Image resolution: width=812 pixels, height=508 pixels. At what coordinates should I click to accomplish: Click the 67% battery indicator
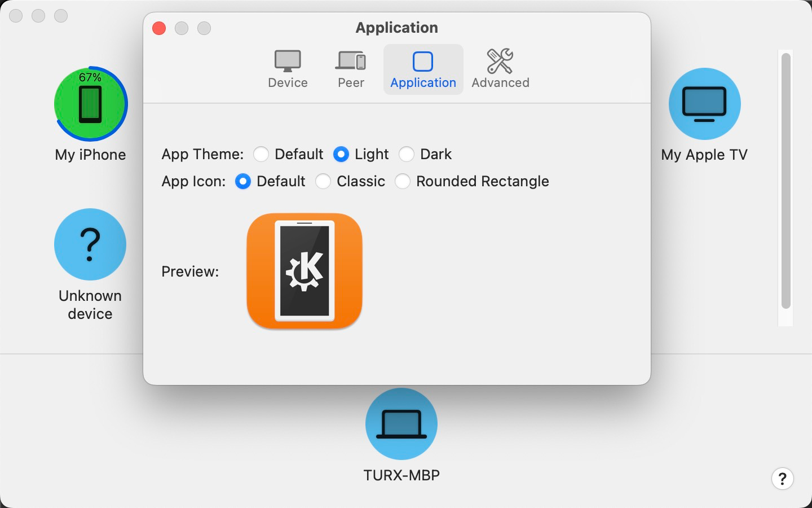[x=90, y=77]
